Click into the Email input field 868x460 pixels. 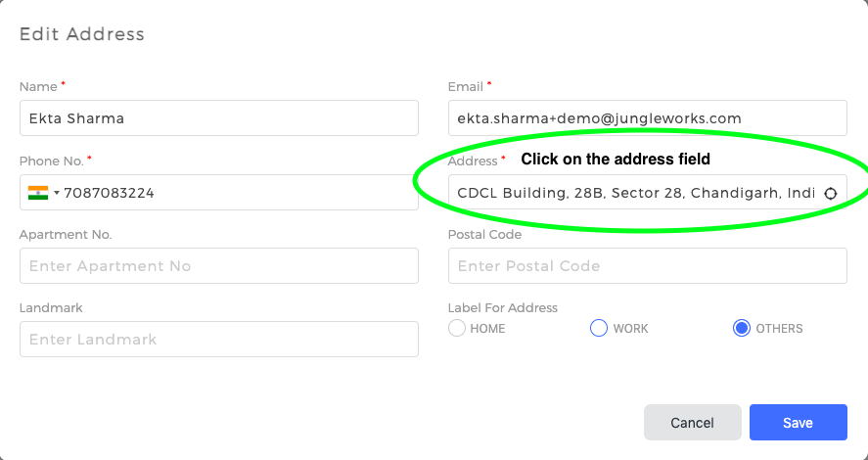coord(648,117)
